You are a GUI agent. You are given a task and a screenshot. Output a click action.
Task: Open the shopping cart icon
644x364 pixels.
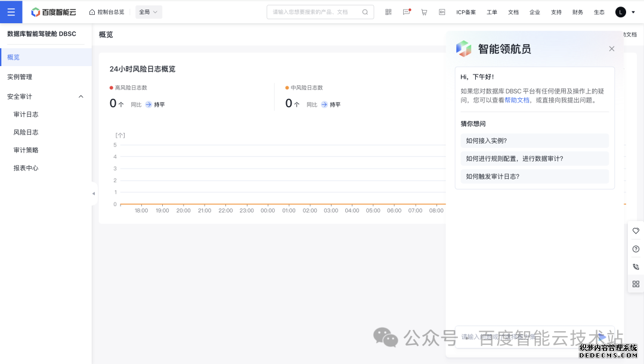coord(424,12)
